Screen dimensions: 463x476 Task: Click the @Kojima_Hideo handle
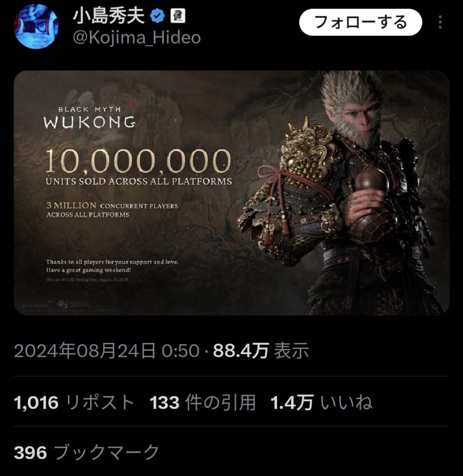(137, 38)
